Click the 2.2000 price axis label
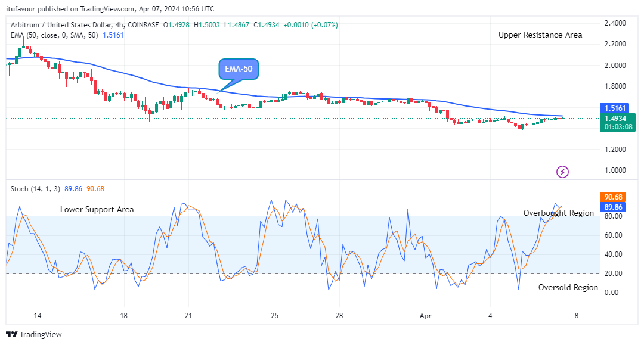 pos(615,44)
